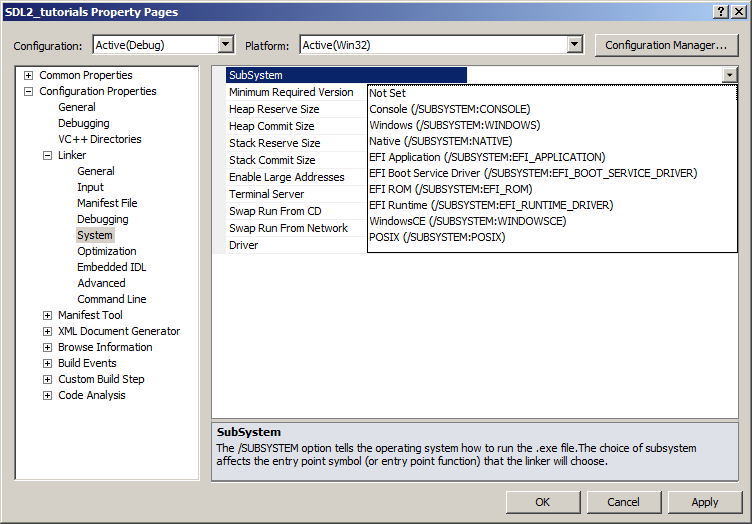Click the Code Analysis tree label
The image size is (752, 524).
[92, 395]
